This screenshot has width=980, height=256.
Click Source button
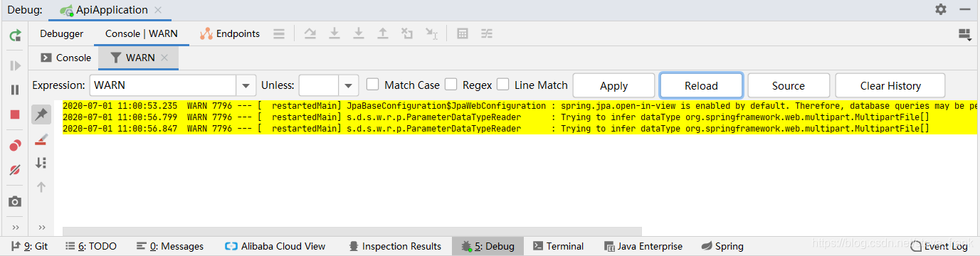[789, 85]
